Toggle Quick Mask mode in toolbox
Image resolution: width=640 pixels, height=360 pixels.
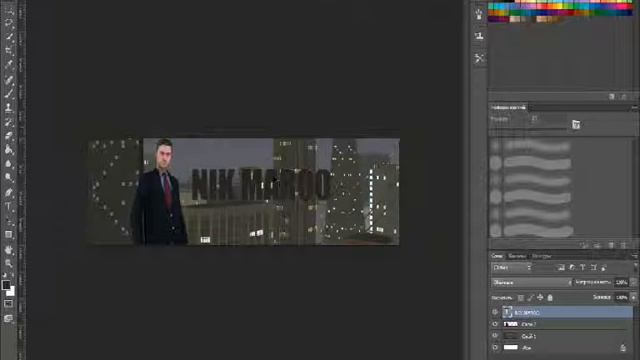(x=9, y=303)
